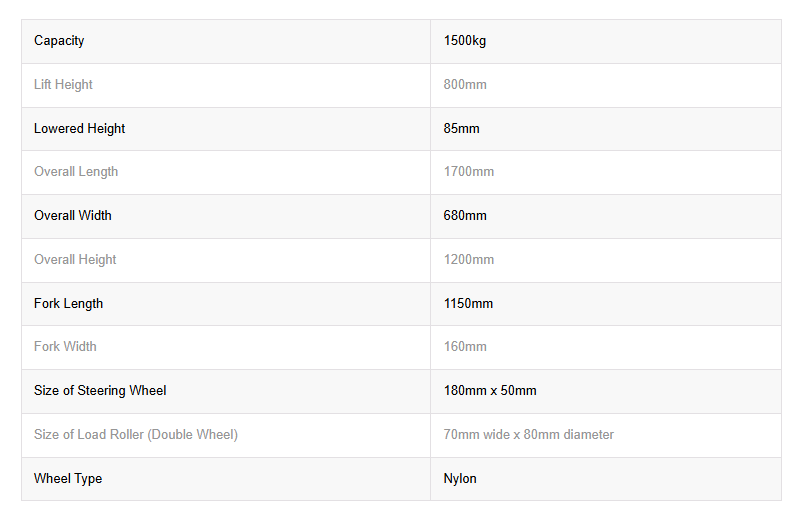This screenshot has height=517, width=802.
Task: Select the 85mm value cell
Action: pos(606,129)
